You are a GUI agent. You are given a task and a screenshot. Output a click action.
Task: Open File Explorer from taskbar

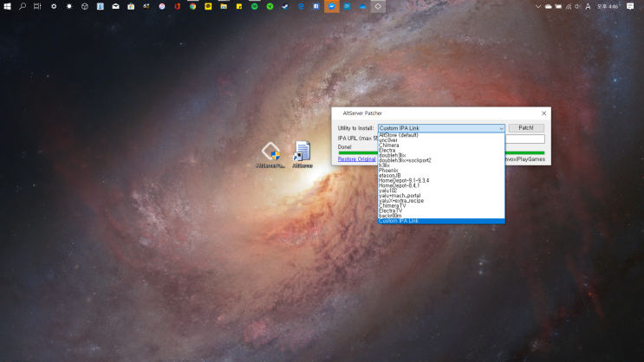pyautogui.click(x=224, y=6)
